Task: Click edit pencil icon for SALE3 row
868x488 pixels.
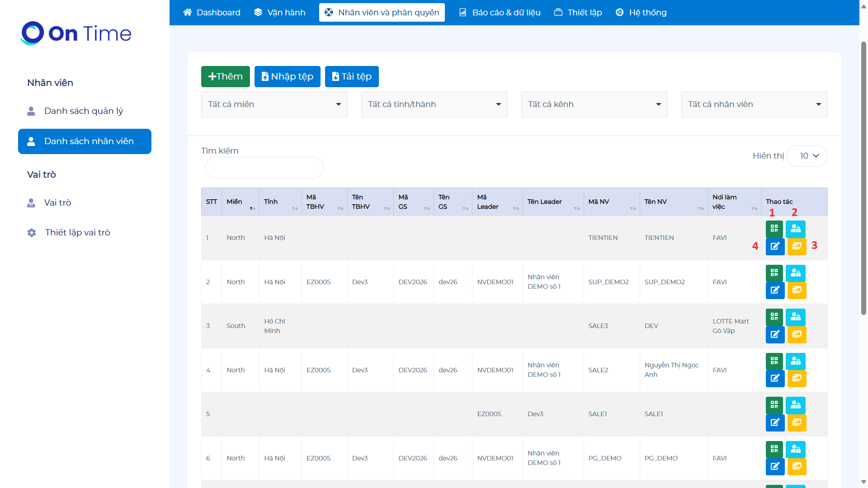Action: pyautogui.click(x=775, y=334)
